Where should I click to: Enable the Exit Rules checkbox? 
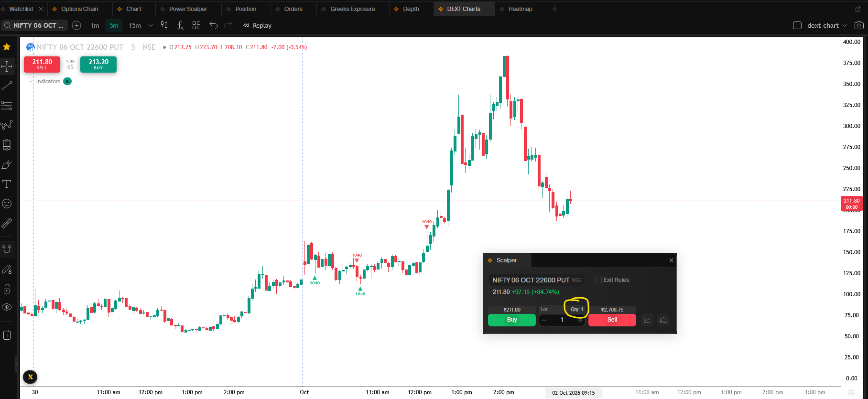598,280
